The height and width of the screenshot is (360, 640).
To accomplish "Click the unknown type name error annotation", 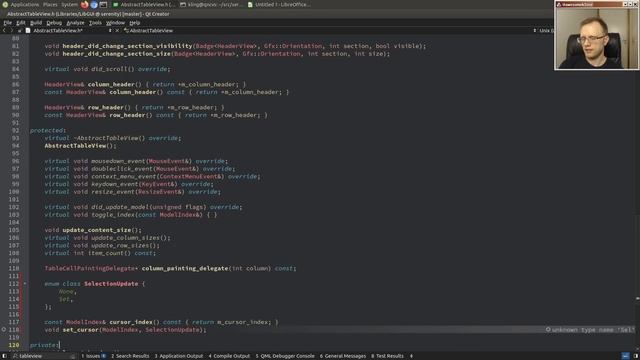I will (x=590, y=330).
